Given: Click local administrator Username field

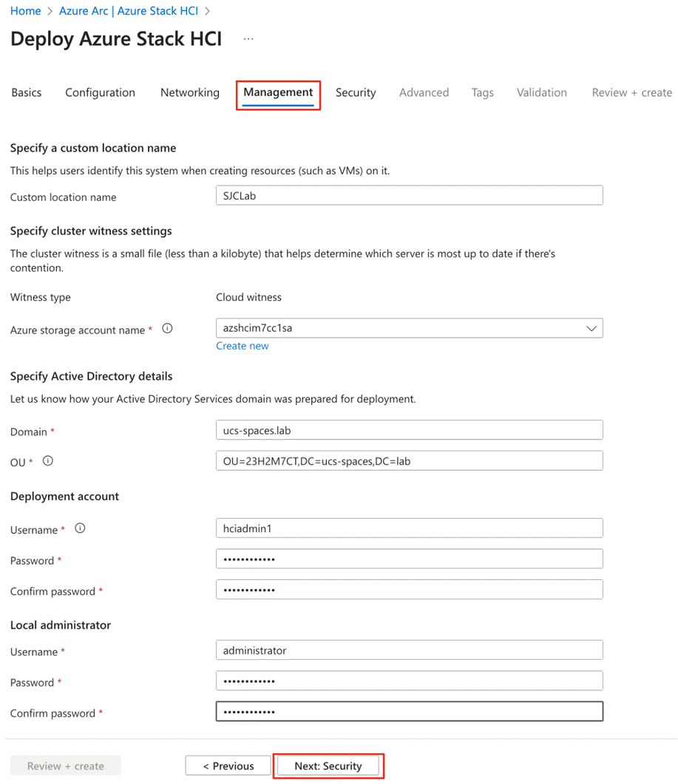Looking at the screenshot, I should pyautogui.click(x=410, y=651).
